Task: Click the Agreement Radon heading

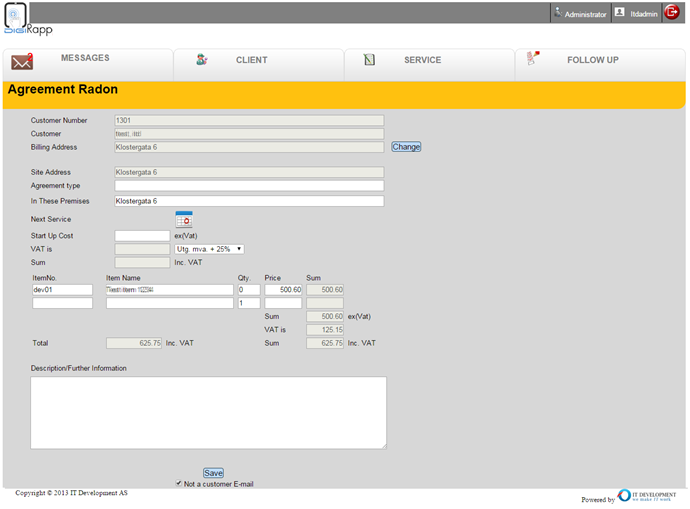Action: [x=62, y=89]
